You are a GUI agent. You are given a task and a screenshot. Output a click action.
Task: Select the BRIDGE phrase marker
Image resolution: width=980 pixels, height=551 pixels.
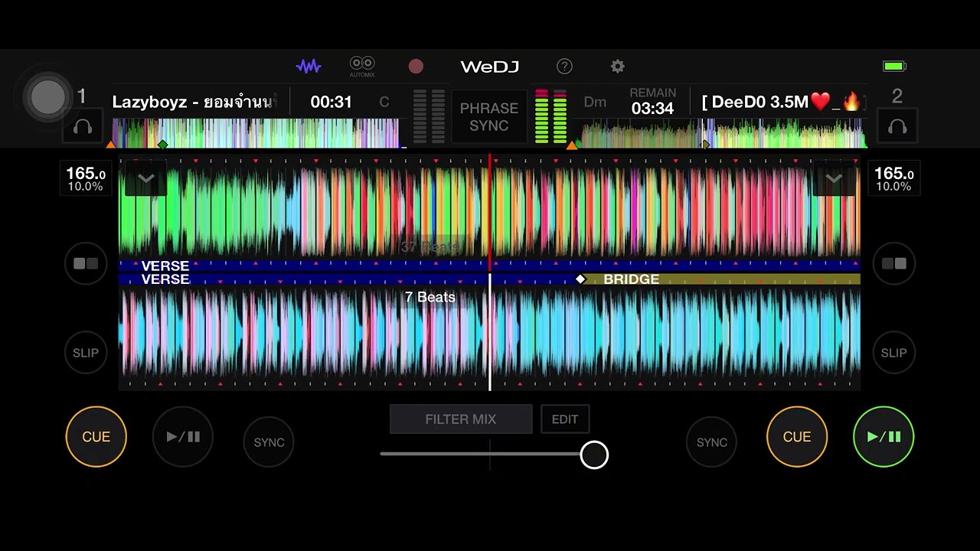pos(631,279)
